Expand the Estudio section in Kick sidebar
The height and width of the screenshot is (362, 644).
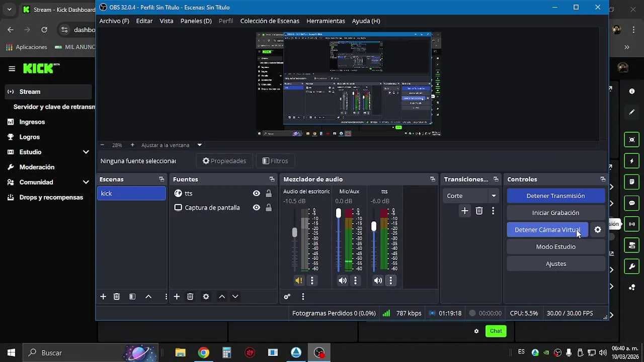[86, 152]
